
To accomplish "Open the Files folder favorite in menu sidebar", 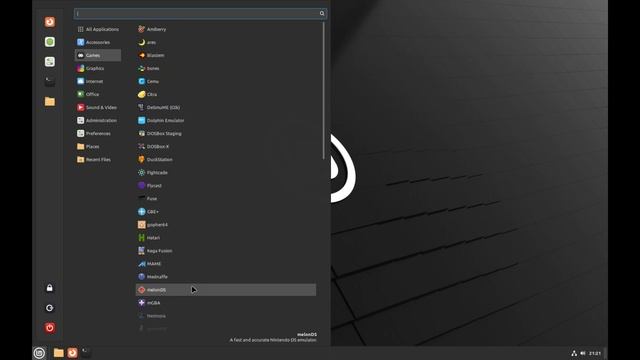I will [50, 102].
